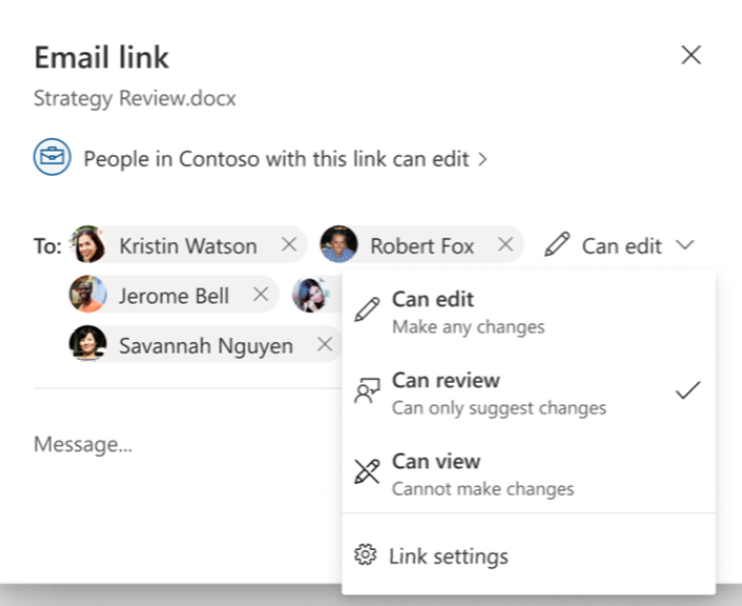Click the Jerome Bell recipient chip
Screen dimensions: 742x606
pos(173,295)
